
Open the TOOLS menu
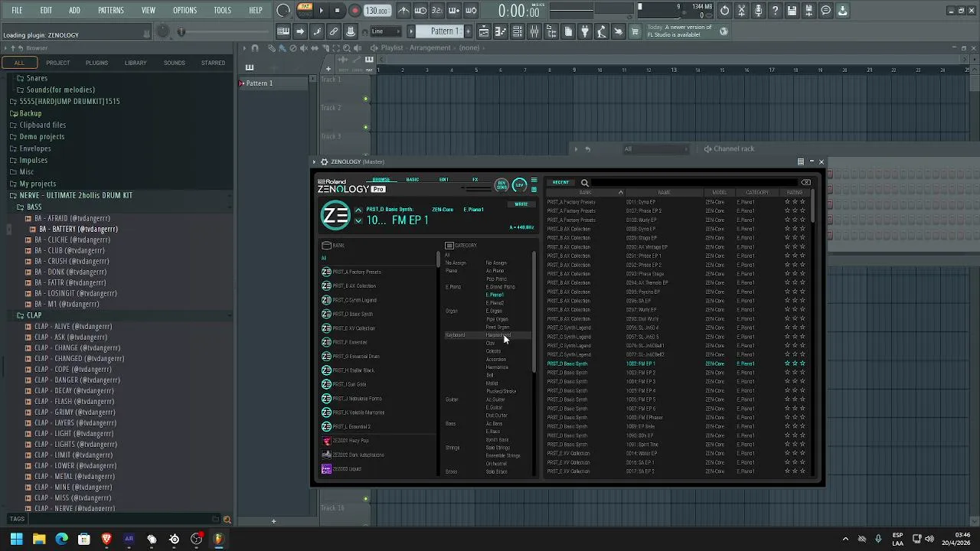(x=222, y=11)
